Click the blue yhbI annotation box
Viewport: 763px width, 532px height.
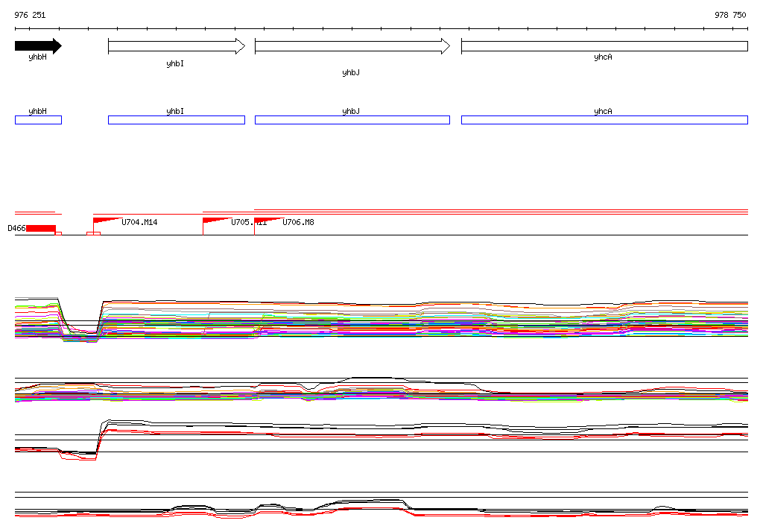pos(177,120)
